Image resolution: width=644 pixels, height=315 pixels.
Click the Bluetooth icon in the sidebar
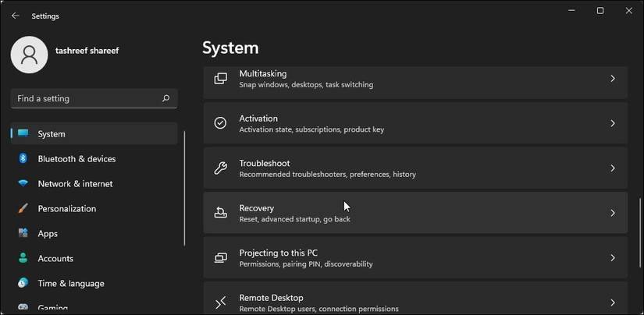(23, 159)
